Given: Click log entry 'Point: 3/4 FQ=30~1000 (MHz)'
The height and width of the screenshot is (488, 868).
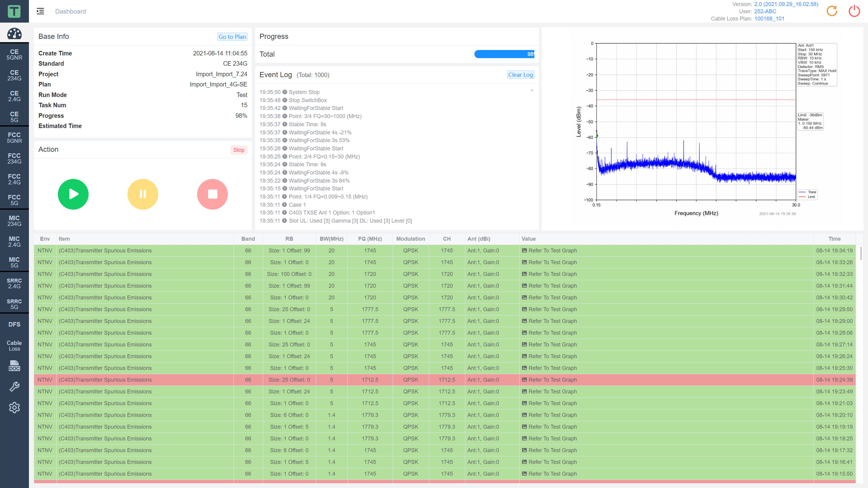Looking at the screenshot, I should 325,116.
